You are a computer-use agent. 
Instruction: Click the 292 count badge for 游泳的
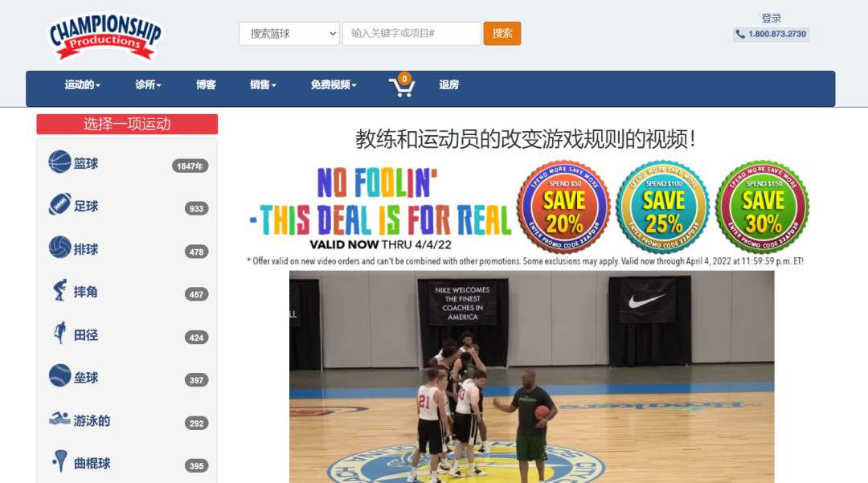click(197, 424)
